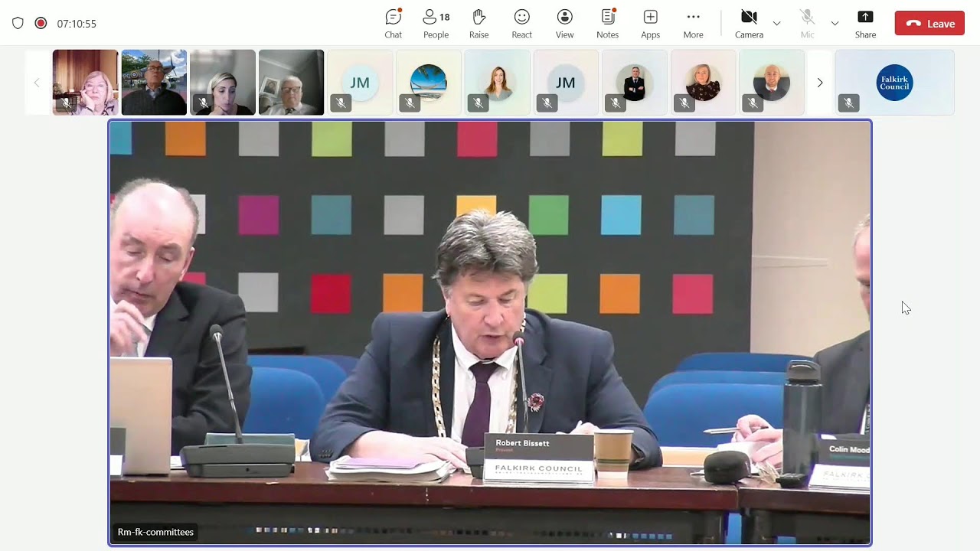Image resolution: width=980 pixels, height=551 pixels.
Task: Select the first JM participant tile
Action: click(360, 83)
